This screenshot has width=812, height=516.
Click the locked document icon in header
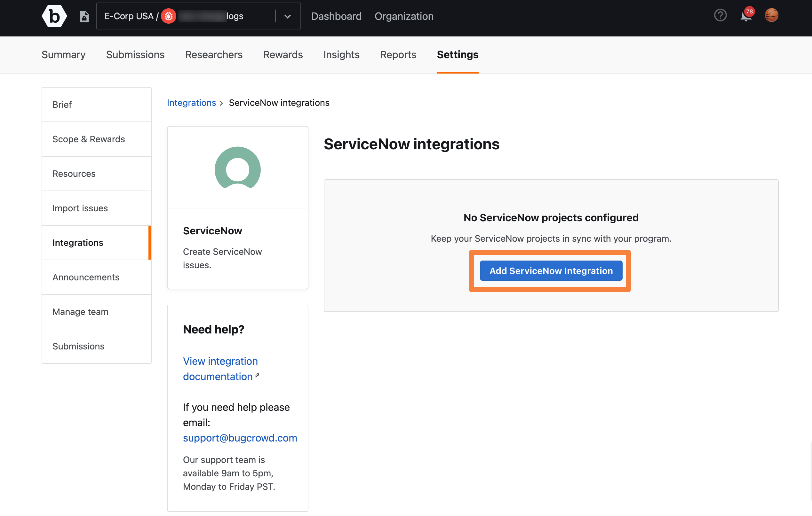coord(84,16)
